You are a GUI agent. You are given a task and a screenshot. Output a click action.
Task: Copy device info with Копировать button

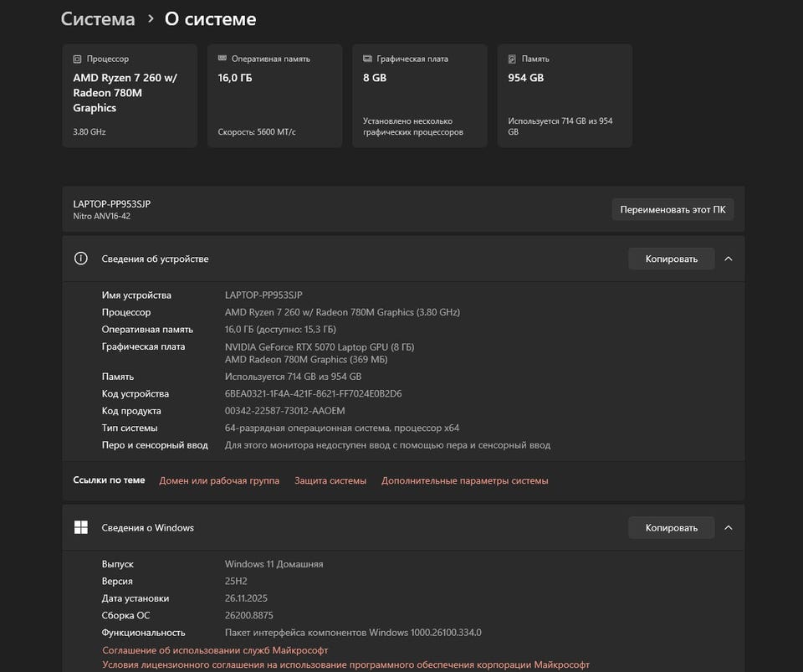672,259
